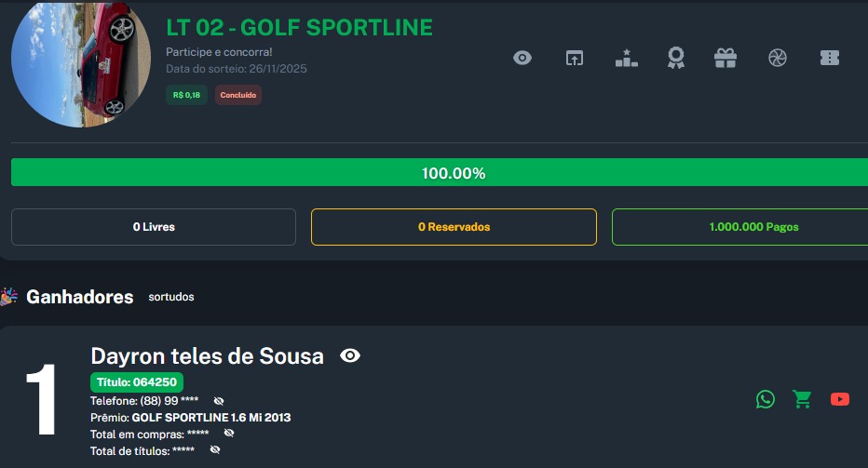The image size is (868, 468).
Task: Click the red car raffle thumbnail
Action: click(81, 65)
